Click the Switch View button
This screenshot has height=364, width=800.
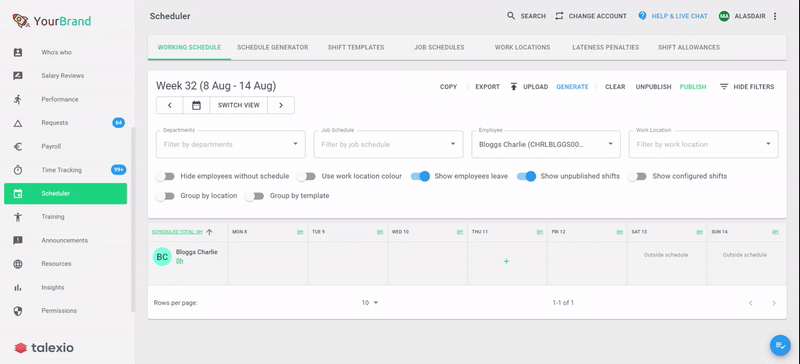[239, 105]
